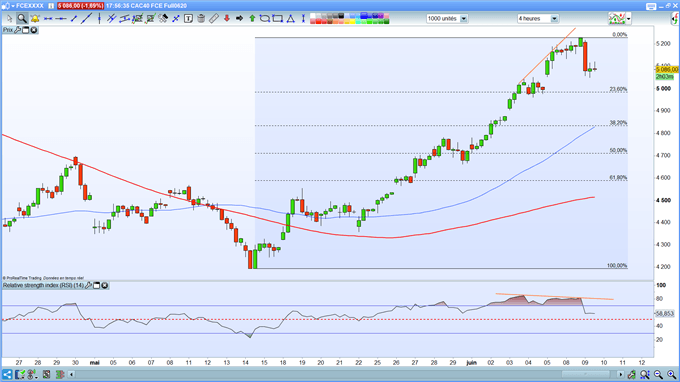Select the horizontal ray line tool
The width and height of the screenshot is (680, 382).
[x=60, y=19]
